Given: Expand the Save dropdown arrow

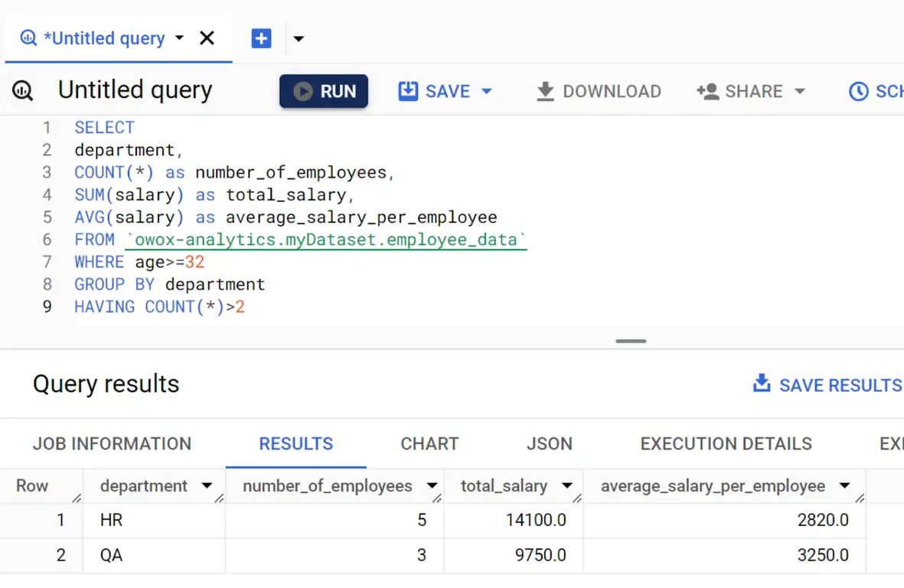Looking at the screenshot, I should tap(487, 91).
